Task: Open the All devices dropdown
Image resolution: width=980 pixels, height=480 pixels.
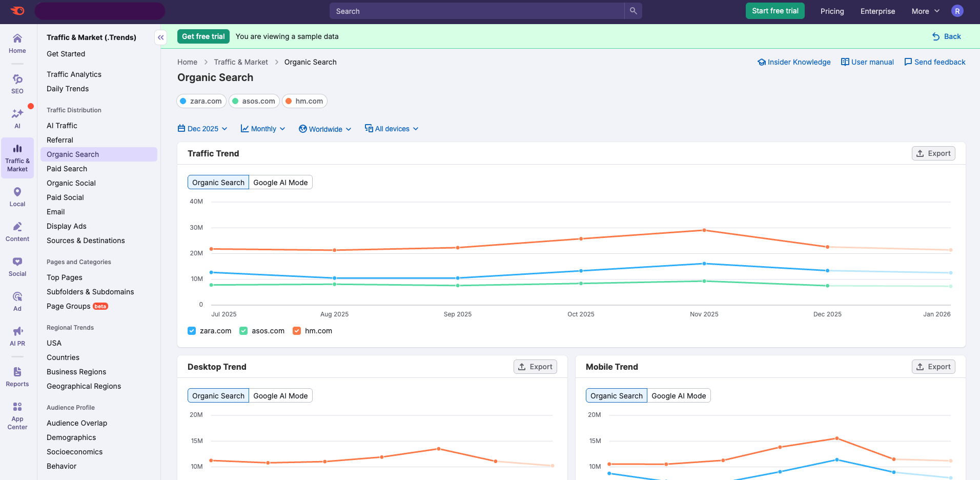Action: (x=392, y=129)
